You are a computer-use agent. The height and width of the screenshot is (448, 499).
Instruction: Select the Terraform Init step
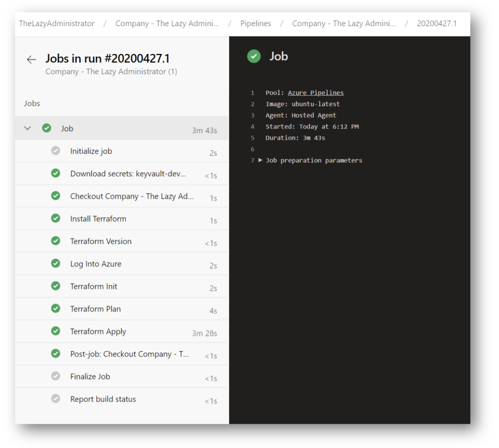[x=122, y=287]
